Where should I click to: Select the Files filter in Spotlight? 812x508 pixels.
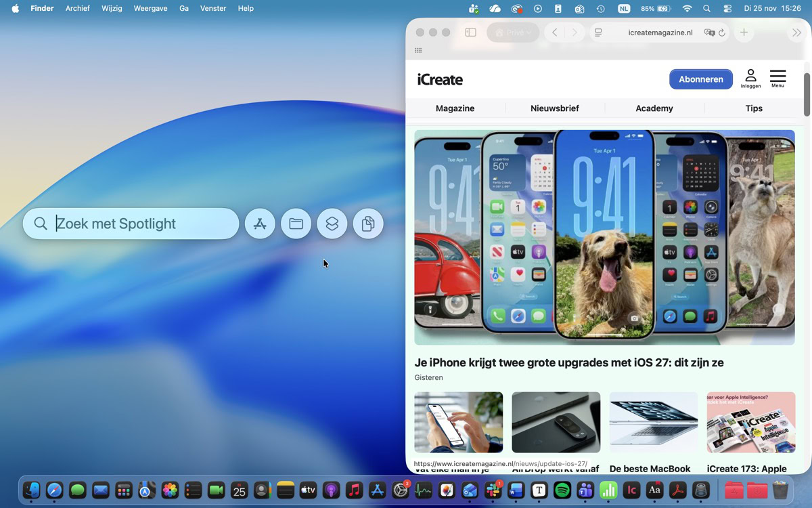tap(296, 224)
